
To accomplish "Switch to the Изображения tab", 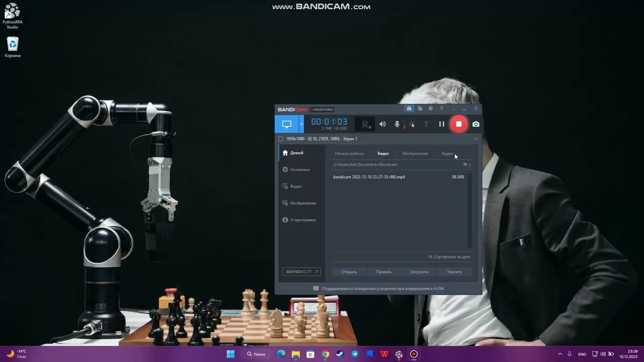I will (415, 153).
